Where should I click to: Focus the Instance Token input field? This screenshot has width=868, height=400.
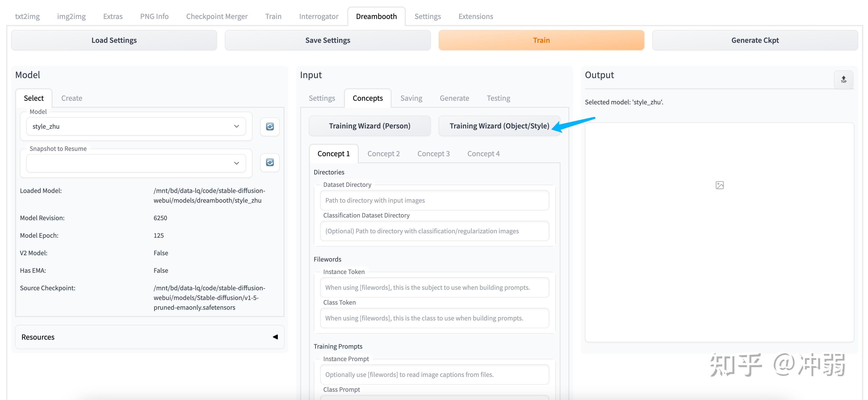coord(434,288)
